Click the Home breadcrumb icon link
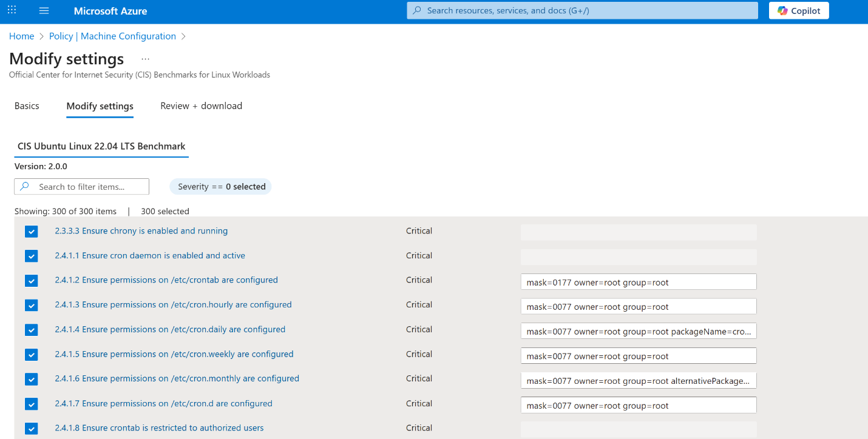 point(21,36)
